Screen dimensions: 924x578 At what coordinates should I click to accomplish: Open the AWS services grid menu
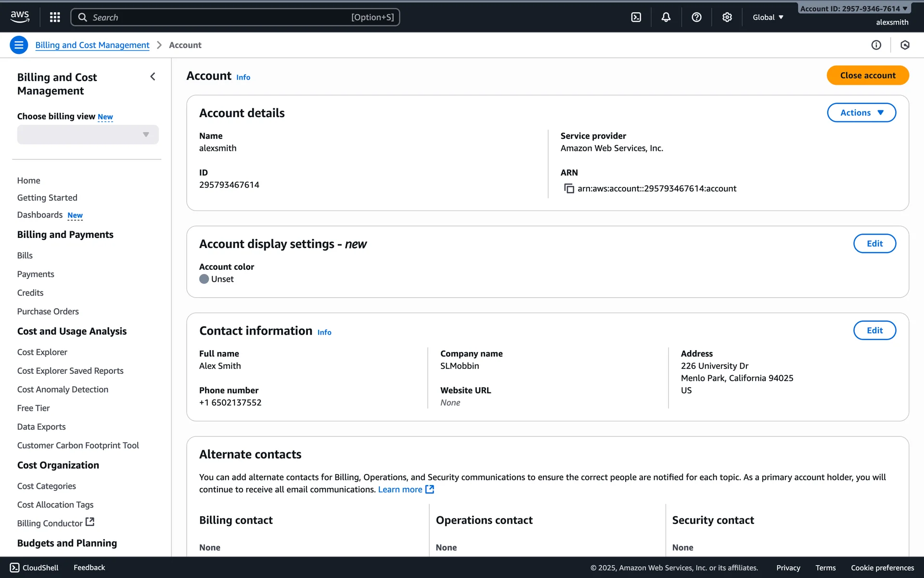(x=55, y=17)
